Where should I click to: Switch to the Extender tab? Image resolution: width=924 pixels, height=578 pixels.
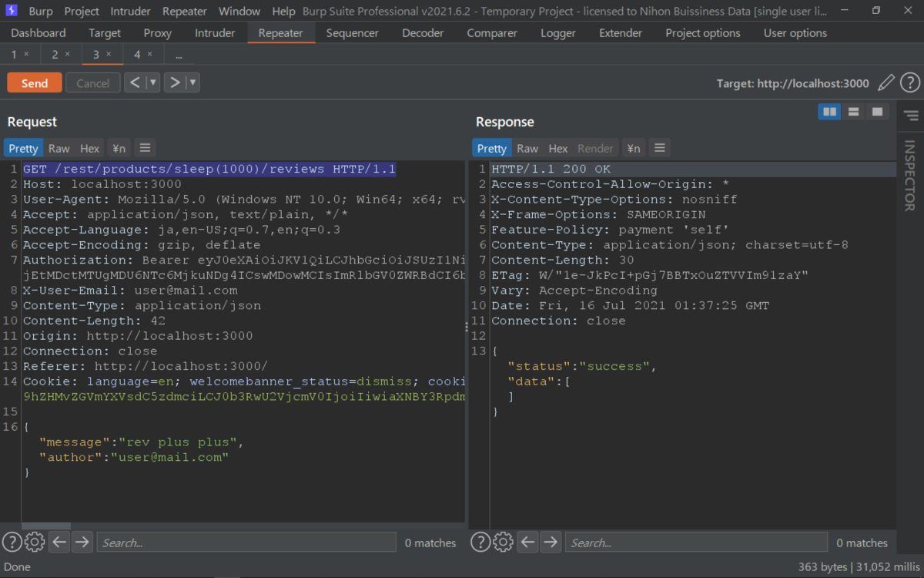(x=621, y=33)
